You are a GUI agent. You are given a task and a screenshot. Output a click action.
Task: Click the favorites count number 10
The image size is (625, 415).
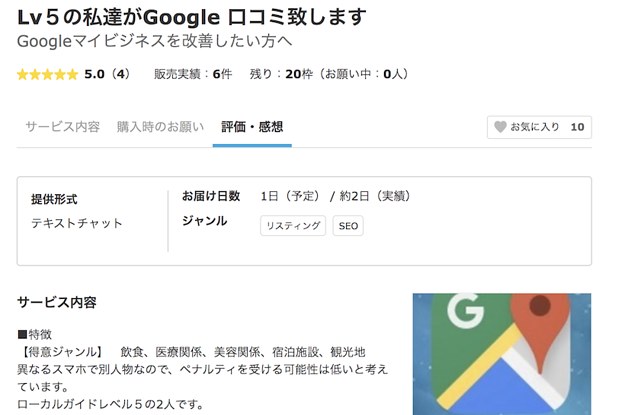577,127
